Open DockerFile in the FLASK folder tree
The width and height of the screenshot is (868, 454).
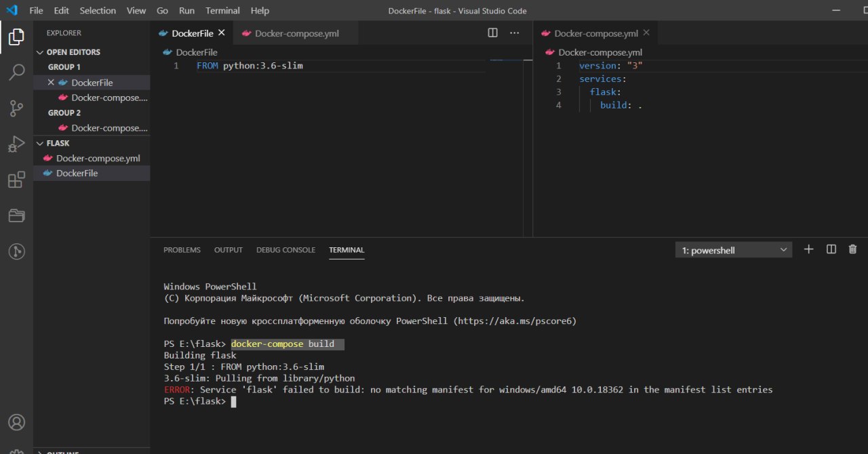[92, 173]
